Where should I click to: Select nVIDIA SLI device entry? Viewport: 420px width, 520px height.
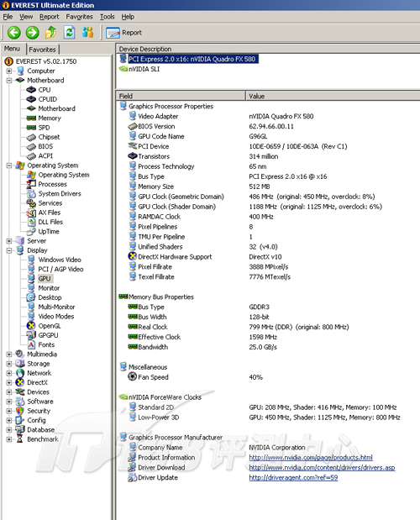(144, 69)
